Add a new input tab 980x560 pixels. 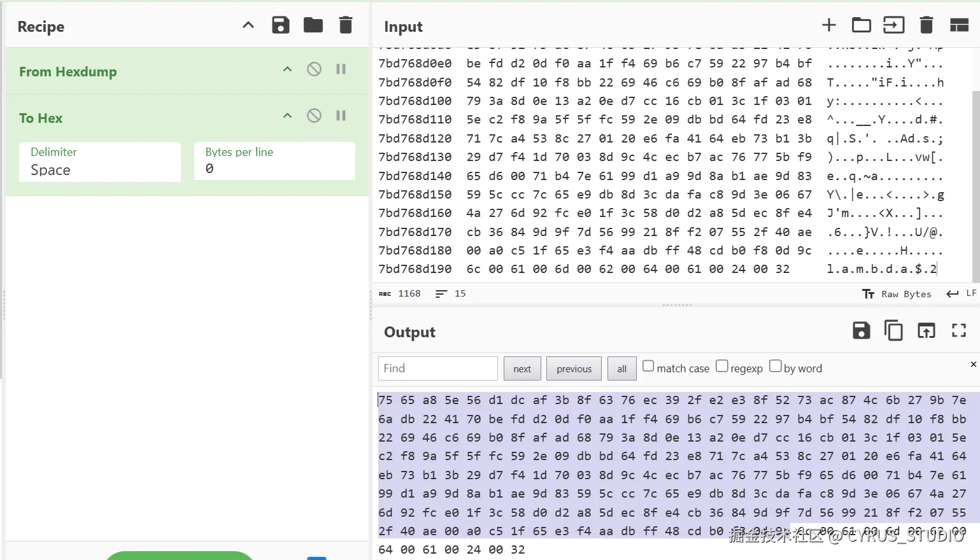click(x=829, y=25)
